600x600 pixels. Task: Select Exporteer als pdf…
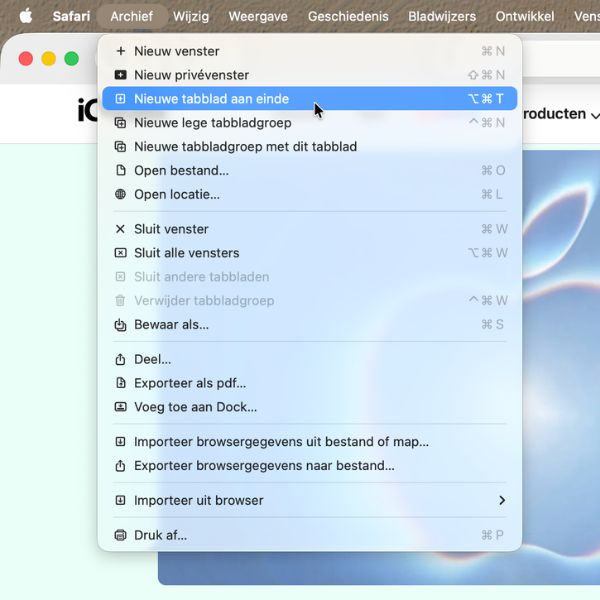point(310,383)
